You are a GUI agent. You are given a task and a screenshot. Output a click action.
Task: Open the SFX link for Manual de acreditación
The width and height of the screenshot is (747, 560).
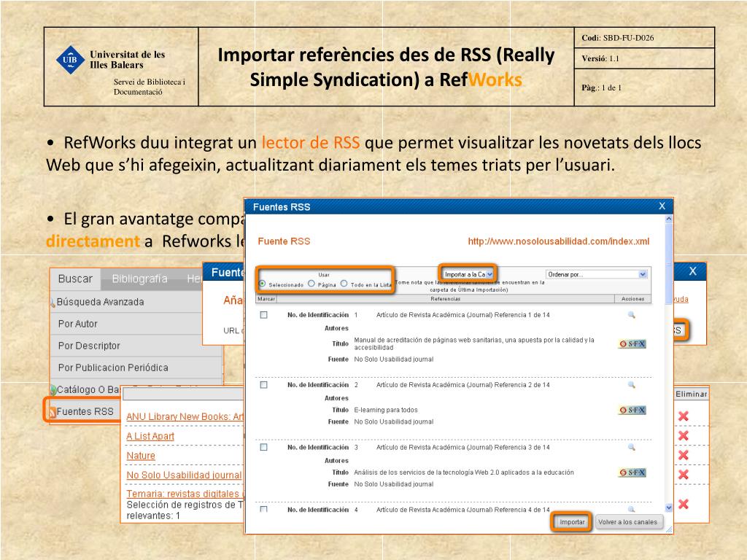point(632,344)
